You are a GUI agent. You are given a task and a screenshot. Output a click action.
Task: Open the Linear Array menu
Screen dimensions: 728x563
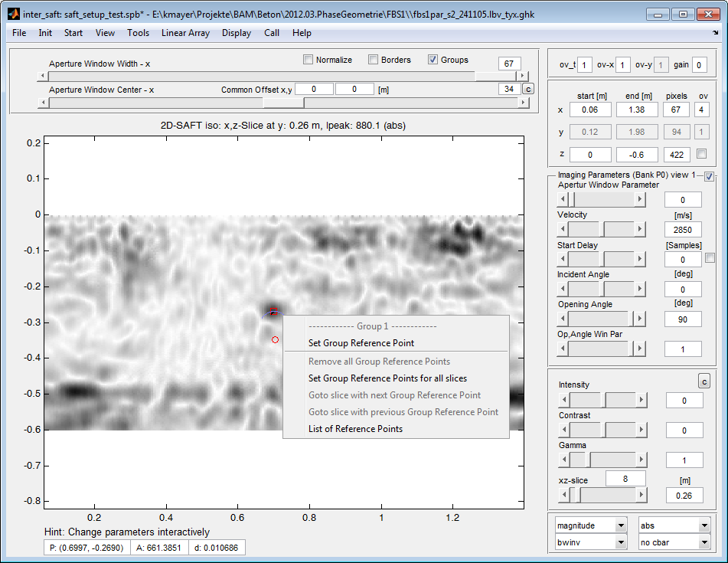click(x=185, y=33)
